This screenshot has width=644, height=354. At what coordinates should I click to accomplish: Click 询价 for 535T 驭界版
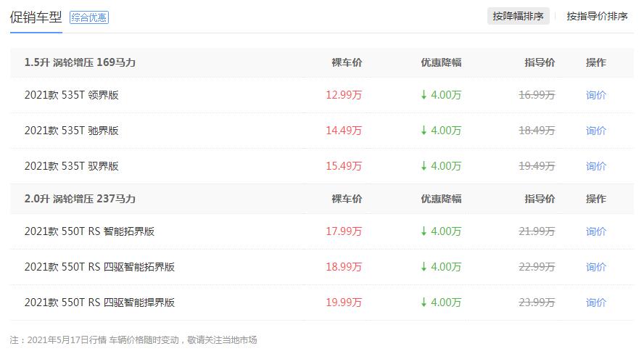click(596, 166)
